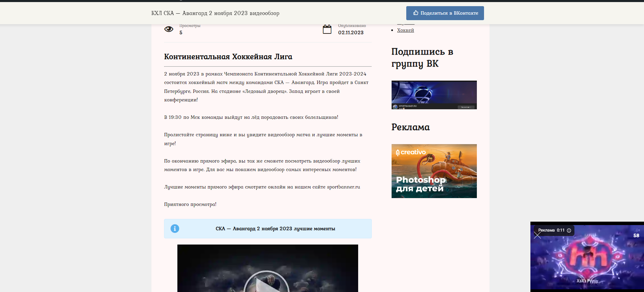This screenshot has width=644, height=292.
Task: Click the Реклама sidebar heading
Action: point(411,127)
